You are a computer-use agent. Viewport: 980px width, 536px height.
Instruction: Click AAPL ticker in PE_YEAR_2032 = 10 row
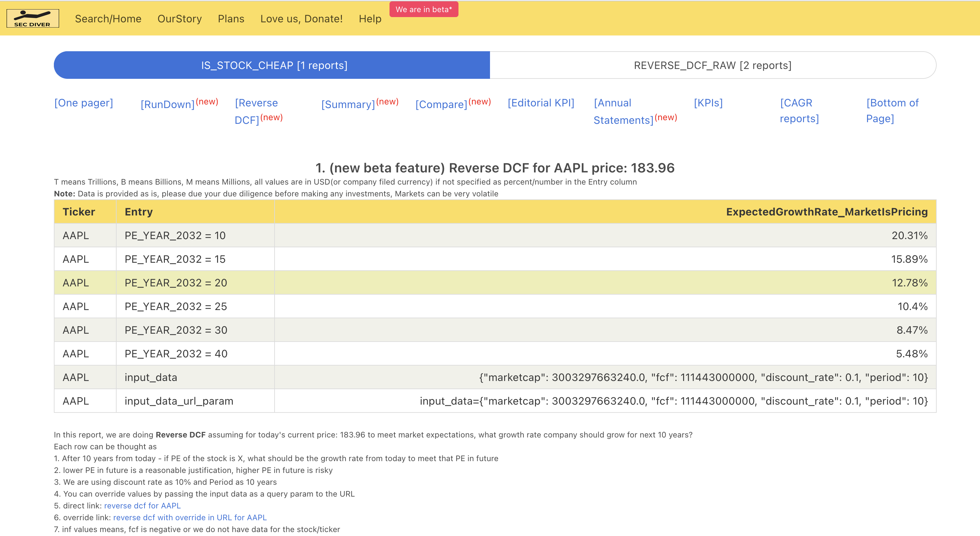click(x=76, y=235)
